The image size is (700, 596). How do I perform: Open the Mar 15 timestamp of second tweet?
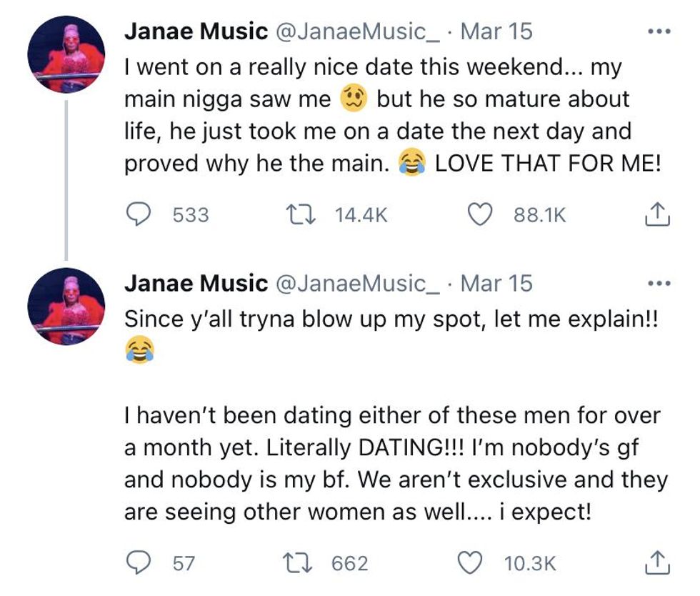point(496,284)
